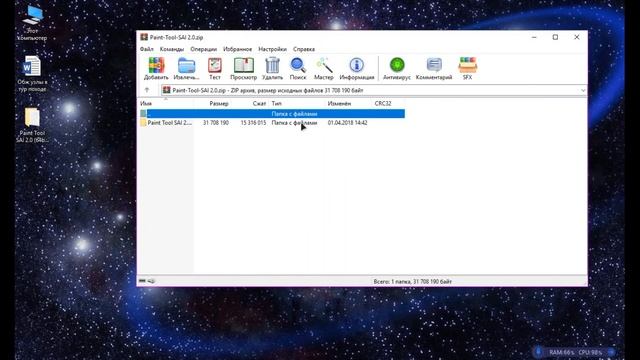
Task: Click the WinRAR icon in title bar
Action: [144, 37]
